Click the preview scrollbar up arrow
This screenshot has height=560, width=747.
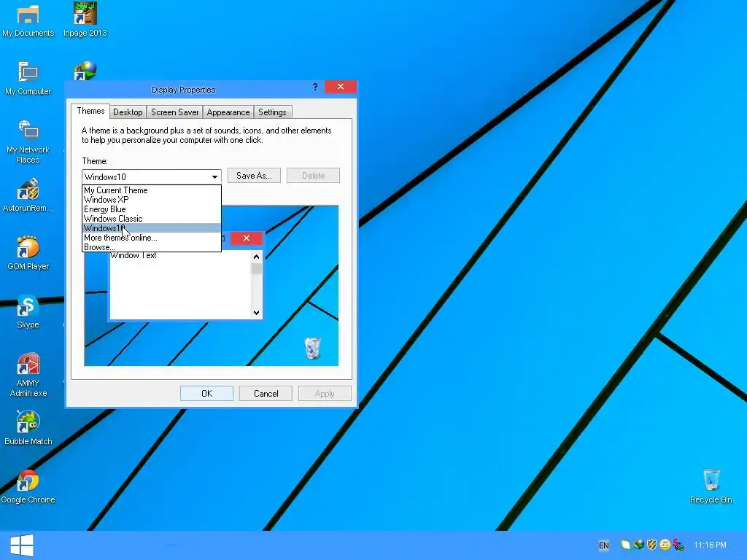(x=256, y=257)
